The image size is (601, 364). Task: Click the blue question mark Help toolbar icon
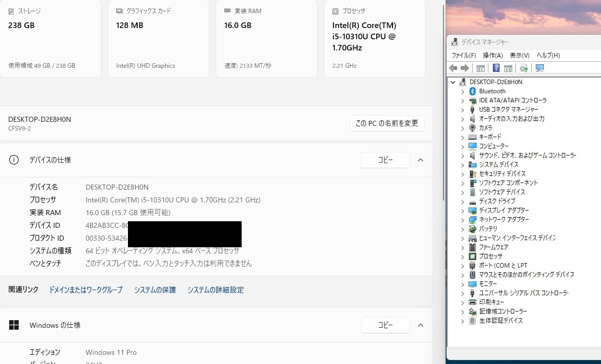[496, 68]
